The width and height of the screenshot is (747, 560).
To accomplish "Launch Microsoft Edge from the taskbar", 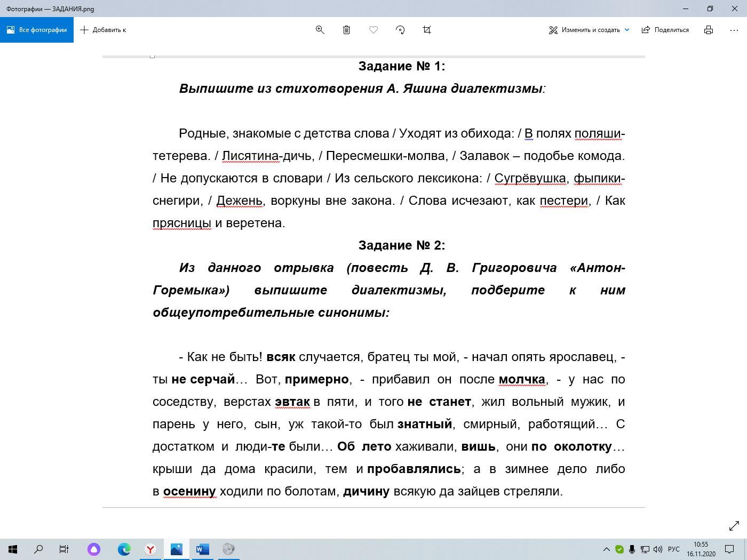I will [x=124, y=549].
